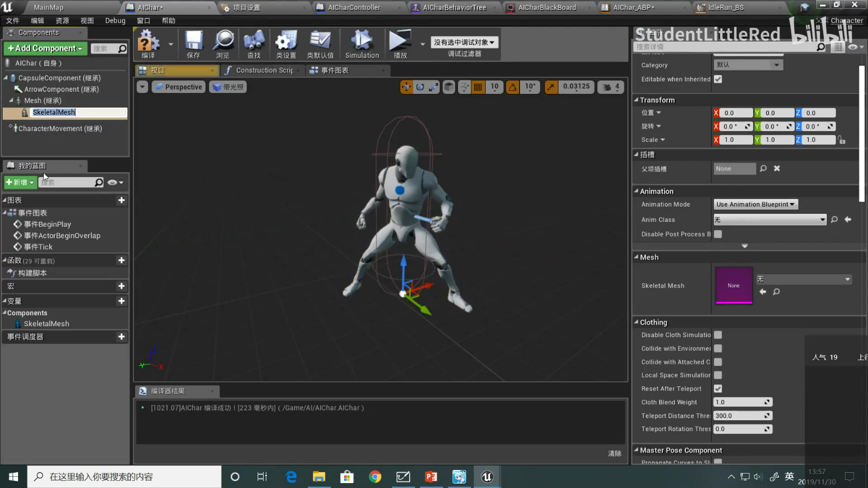The height and width of the screenshot is (488, 868).
Task: Toggle scale snapping icon
Action: click(x=551, y=87)
